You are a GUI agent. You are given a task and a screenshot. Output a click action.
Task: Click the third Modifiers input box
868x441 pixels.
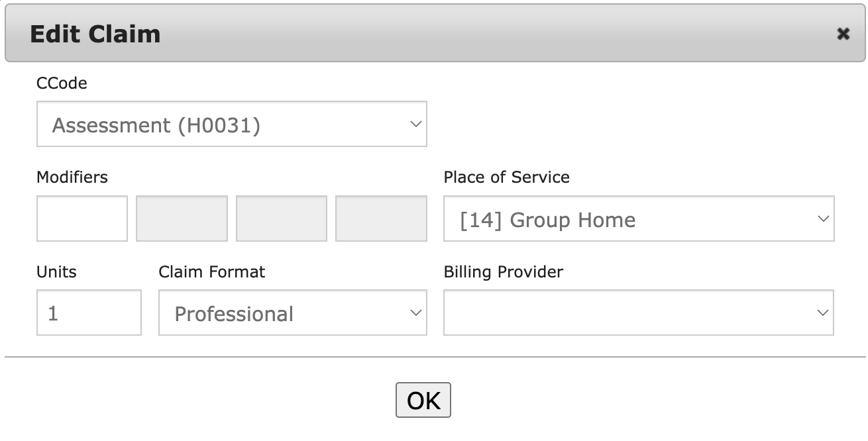coord(281,219)
